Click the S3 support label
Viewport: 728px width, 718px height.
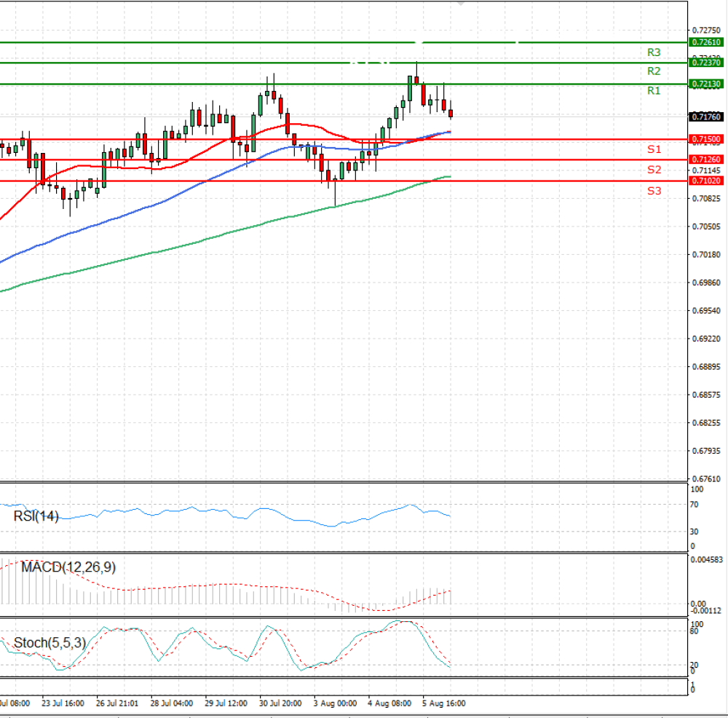pos(654,190)
